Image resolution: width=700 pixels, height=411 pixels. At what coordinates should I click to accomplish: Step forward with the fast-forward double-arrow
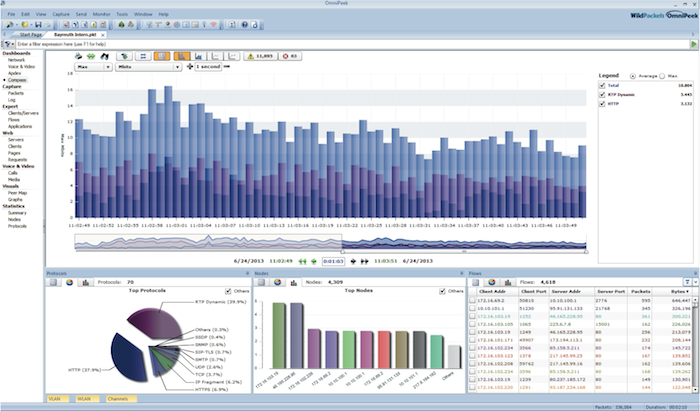pyautogui.click(x=365, y=262)
